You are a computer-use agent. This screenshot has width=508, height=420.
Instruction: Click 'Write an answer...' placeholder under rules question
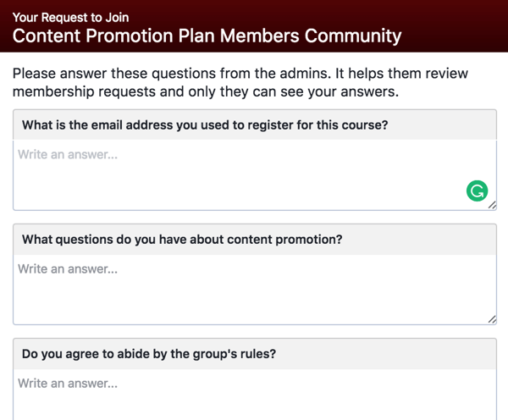click(68, 384)
